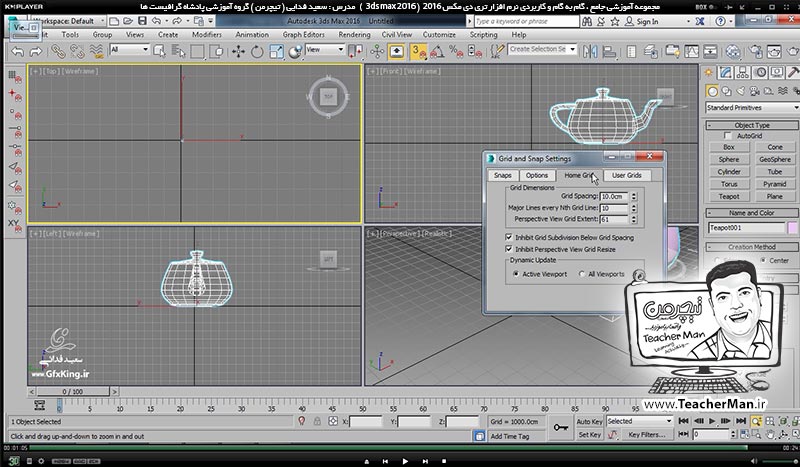
Task: Open the reference coordinate View dropdown
Action: pyautogui.click(x=325, y=50)
